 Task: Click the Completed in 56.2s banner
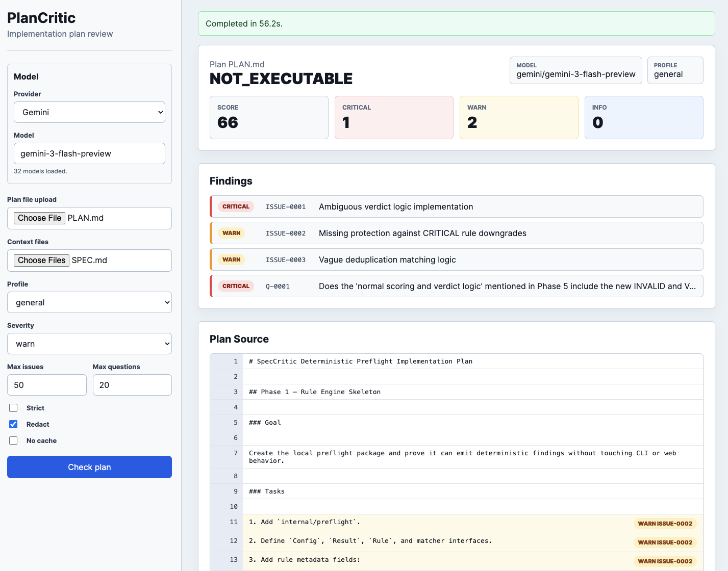pyautogui.click(x=457, y=23)
